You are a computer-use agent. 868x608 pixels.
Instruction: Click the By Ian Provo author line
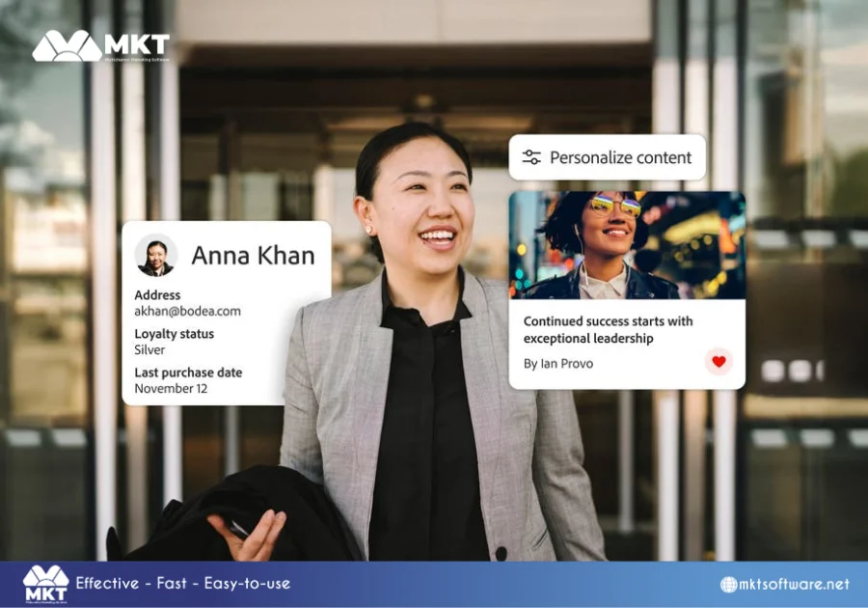(x=558, y=364)
